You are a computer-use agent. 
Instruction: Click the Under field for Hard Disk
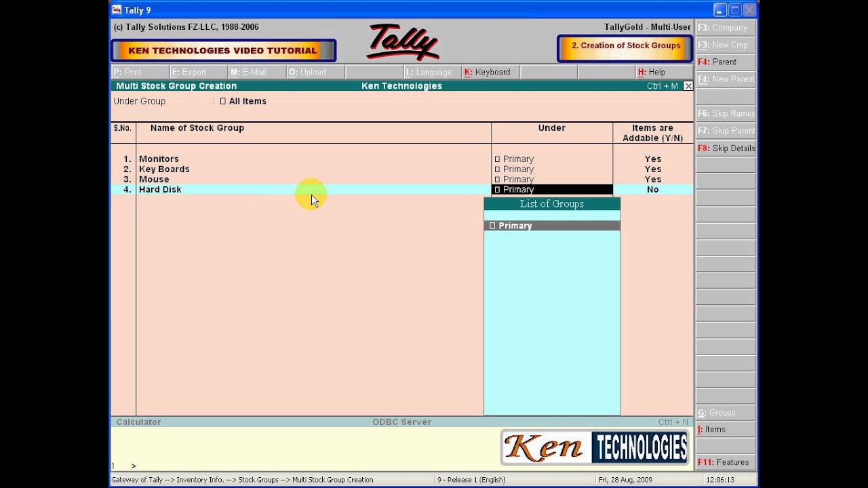click(552, 190)
